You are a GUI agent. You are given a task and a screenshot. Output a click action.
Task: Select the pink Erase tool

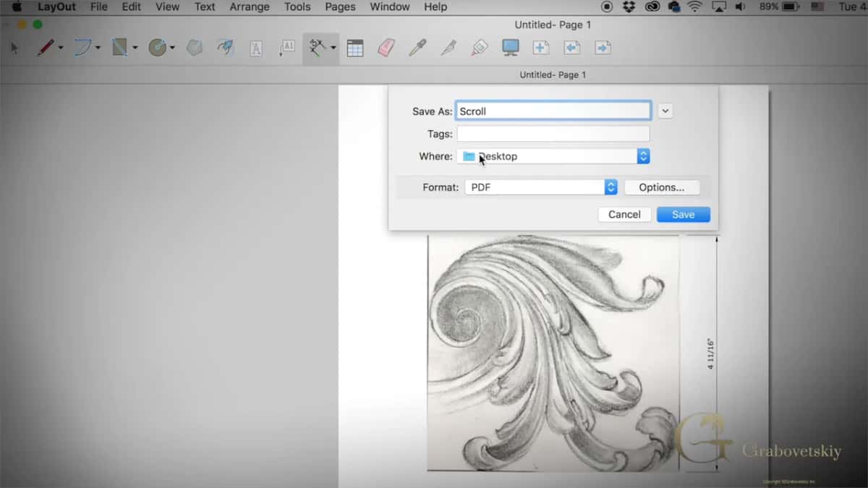[386, 48]
